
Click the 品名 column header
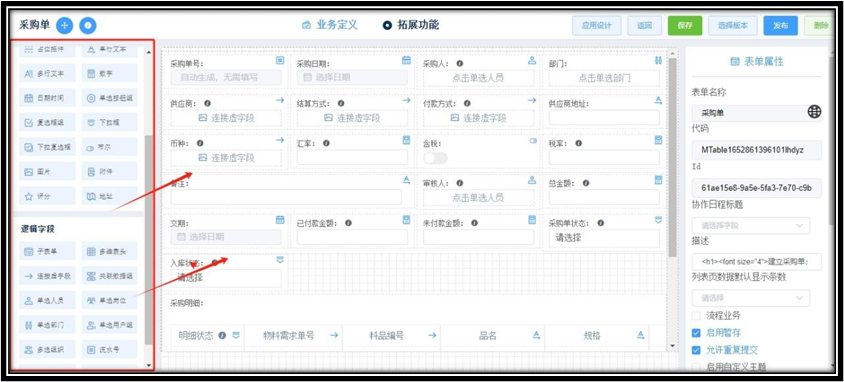(493, 336)
